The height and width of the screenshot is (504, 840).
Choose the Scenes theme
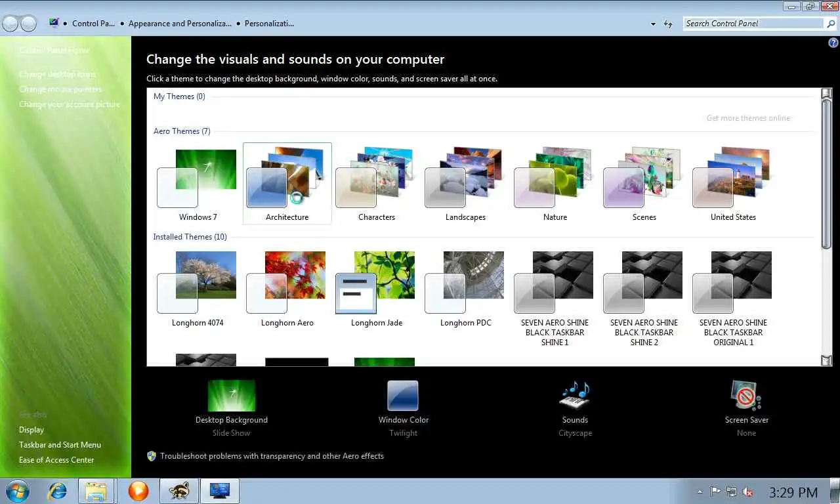(644, 184)
